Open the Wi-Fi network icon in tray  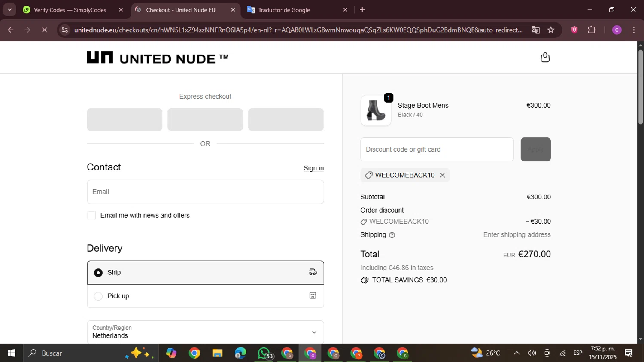pyautogui.click(x=562, y=353)
